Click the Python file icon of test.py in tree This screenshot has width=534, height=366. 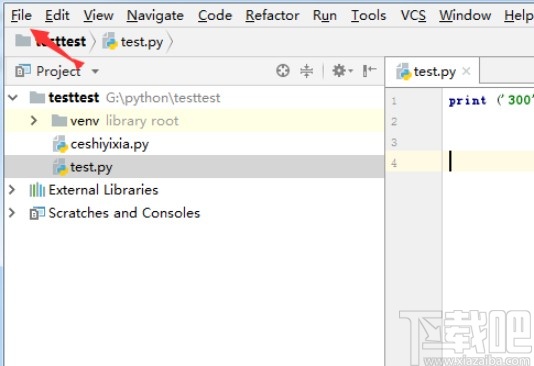[60, 167]
